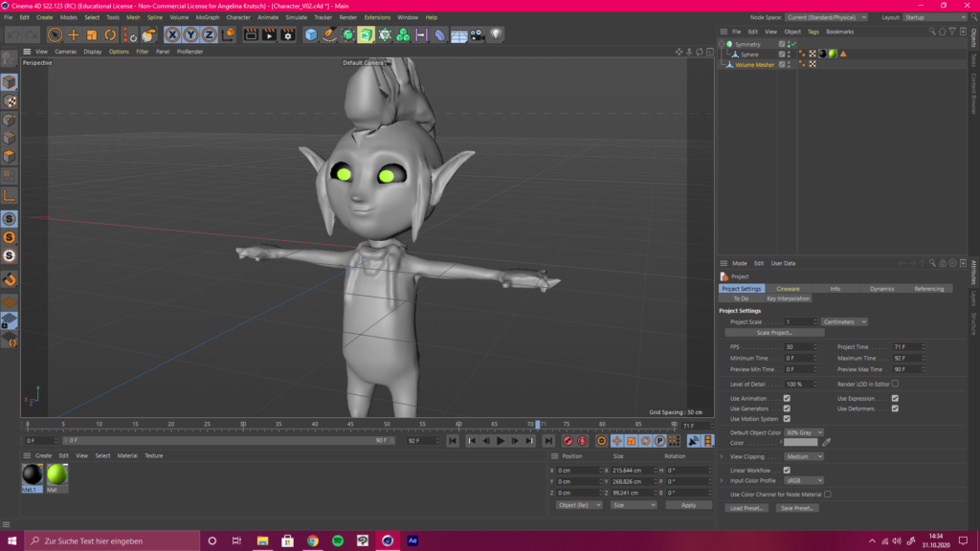Screen dimensions: 980x551
Task: Open the Default Object Color dropdown
Action: 804,432
